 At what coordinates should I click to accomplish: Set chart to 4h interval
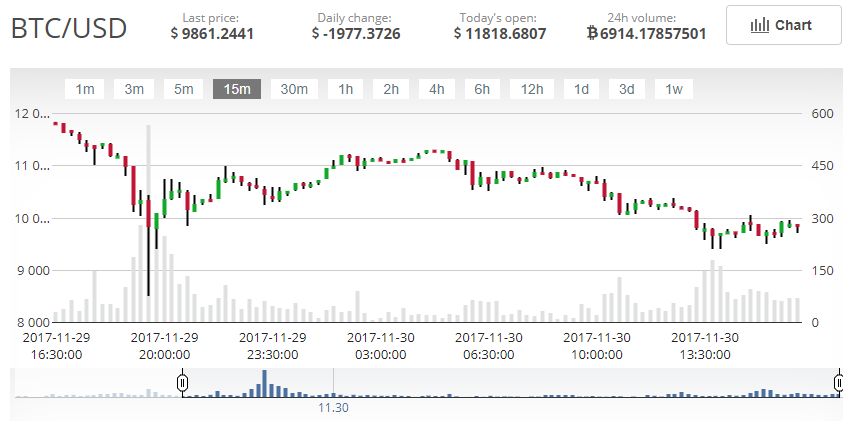coord(437,89)
